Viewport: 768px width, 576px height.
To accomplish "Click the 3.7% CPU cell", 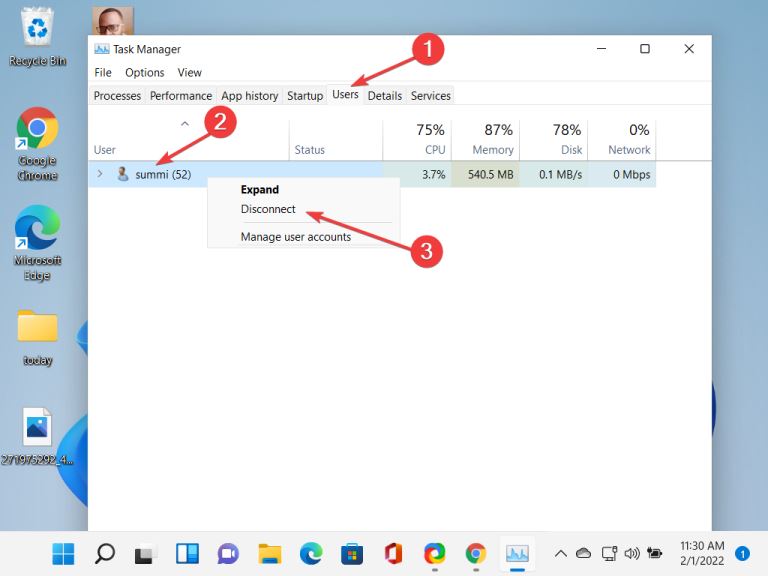I will point(417,174).
